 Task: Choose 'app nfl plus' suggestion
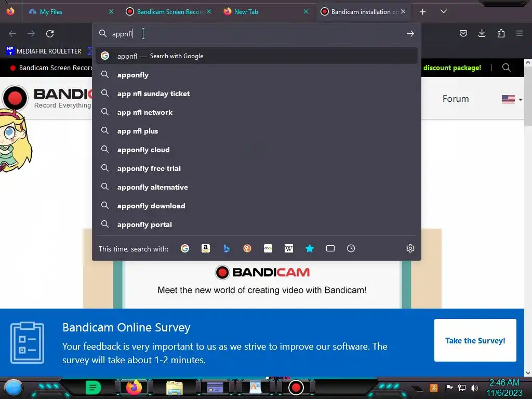(x=257, y=131)
